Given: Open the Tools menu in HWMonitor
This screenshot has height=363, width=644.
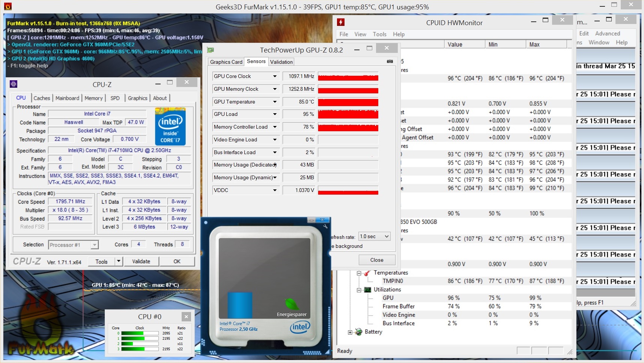Looking at the screenshot, I should (380, 34).
